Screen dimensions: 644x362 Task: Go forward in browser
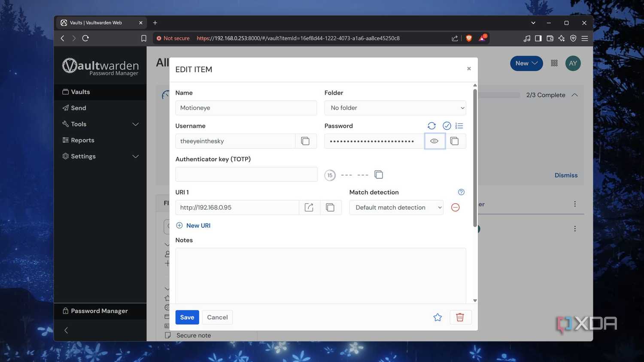coord(74,38)
